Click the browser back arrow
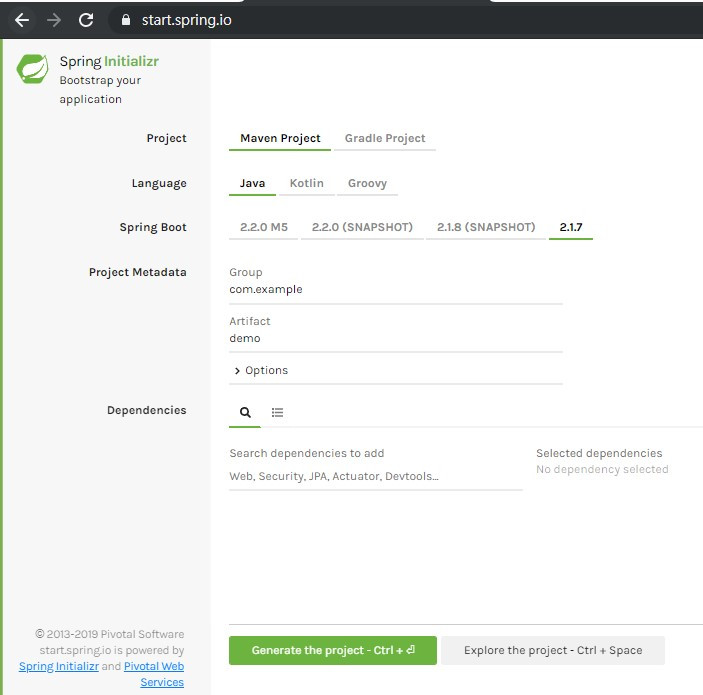This screenshot has width=703, height=695. tap(22, 20)
